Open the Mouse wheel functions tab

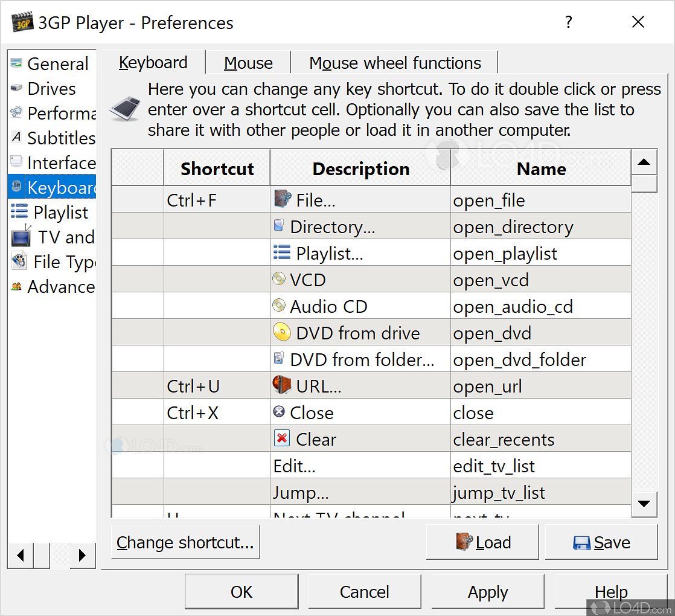click(395, 62)
